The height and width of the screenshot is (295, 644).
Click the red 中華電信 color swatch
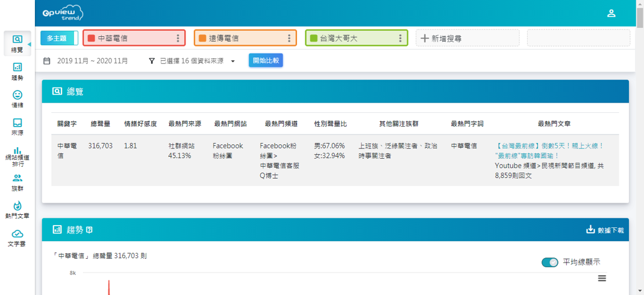click(91, 38)
